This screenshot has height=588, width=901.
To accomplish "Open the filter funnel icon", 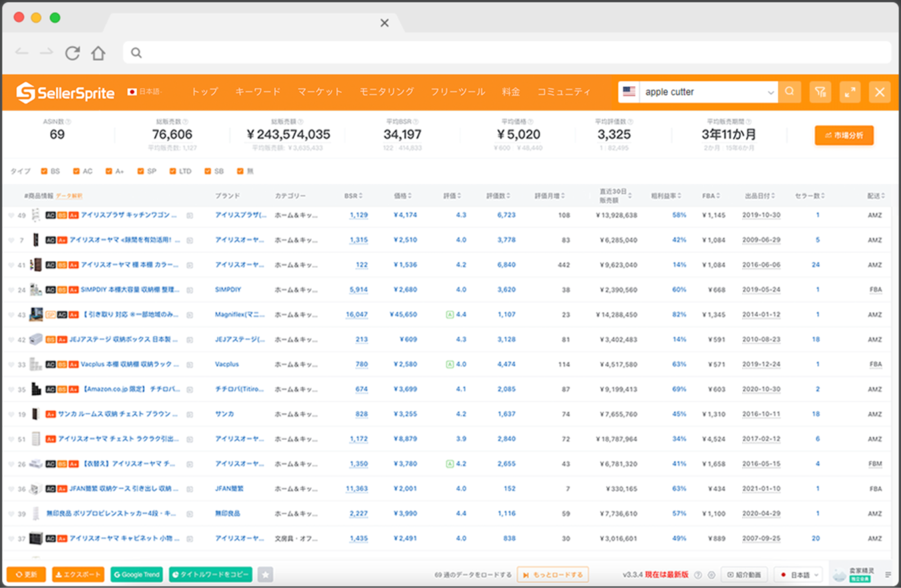I will click(x=820, y=92).
